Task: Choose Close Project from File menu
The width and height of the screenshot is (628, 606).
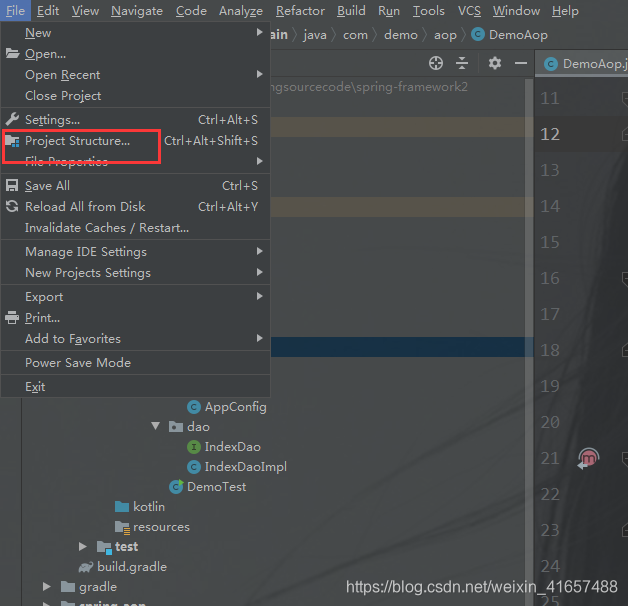Action: pyautogui.click(x=135, y=96)
